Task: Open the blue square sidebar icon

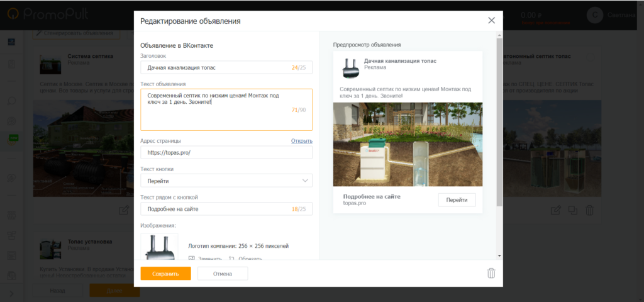Action: point(11,42)
